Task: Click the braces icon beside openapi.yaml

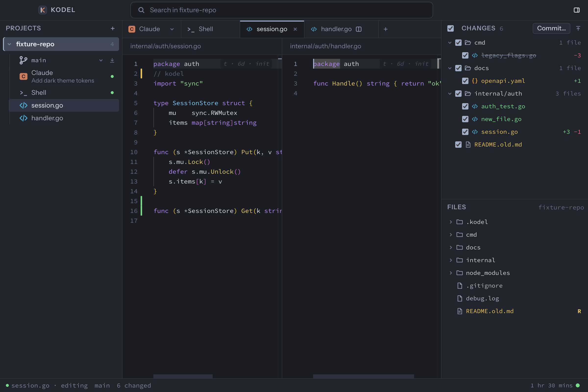Action: pyautogui.click(x=475, y=81)
